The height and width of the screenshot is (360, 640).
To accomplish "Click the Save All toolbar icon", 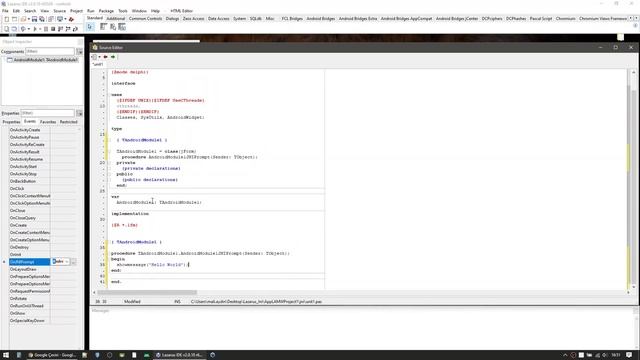I will pyautogui.click(x=42, y=19).
